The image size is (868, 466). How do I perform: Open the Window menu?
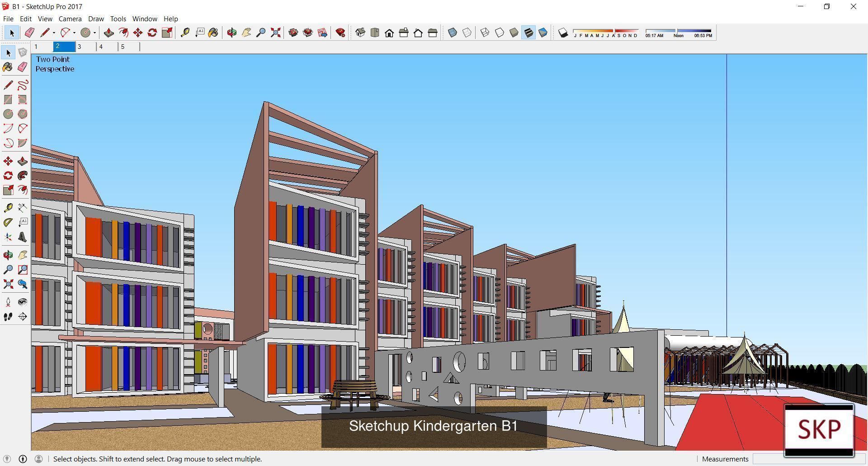[x=145, y=19]
